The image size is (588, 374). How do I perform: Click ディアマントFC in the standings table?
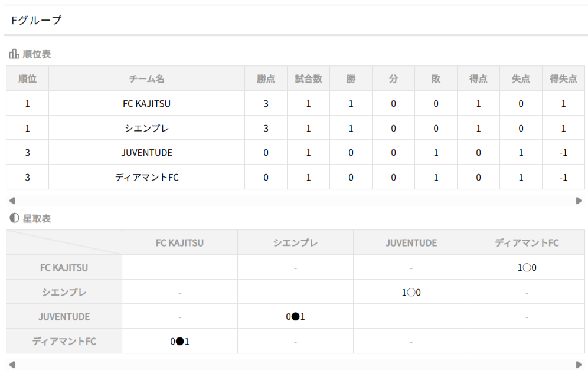146,178
